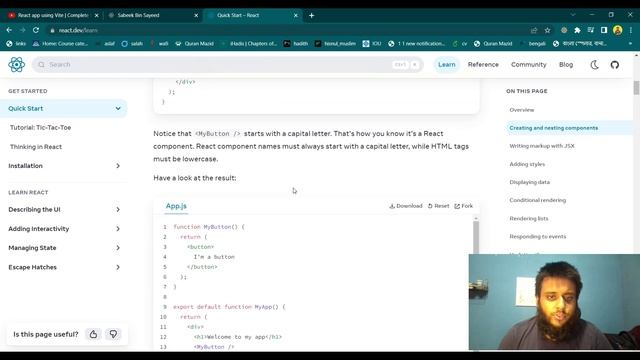Open Tutorial: Tic-Tac-Toe link
The width and height of the screenshot is (640, 360).
tap(40, 127)
